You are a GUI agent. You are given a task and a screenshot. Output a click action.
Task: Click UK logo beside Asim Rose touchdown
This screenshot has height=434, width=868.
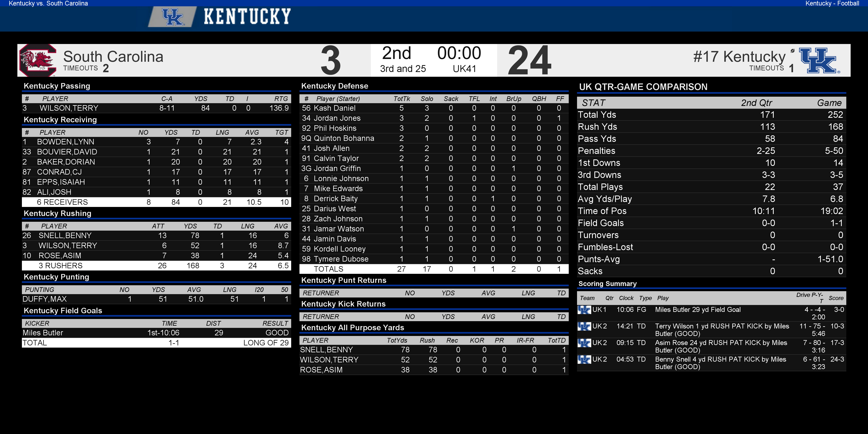(x=584, y=343)
